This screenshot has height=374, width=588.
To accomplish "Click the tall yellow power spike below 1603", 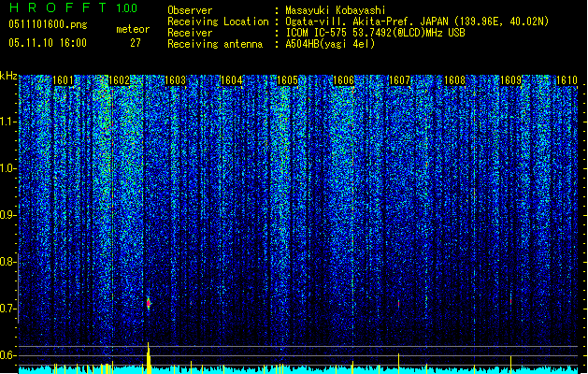I will [x=149, y=358].
